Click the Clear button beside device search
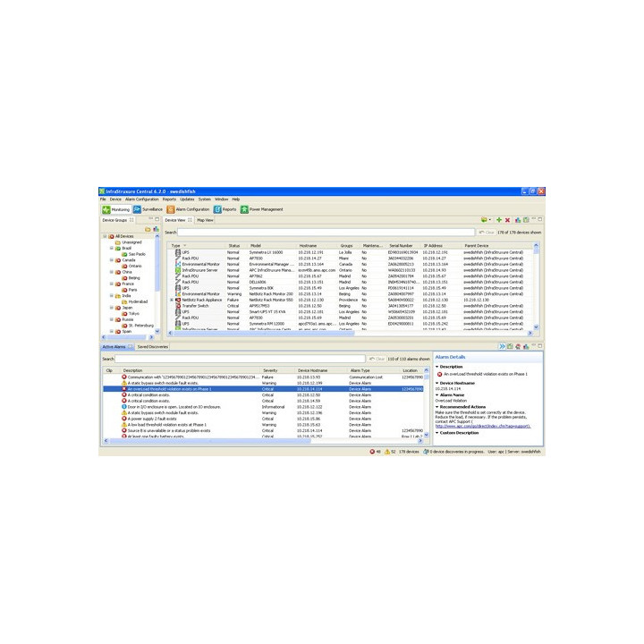Image resolution: width=644 pixels, height=644 pixels. (x=487, y=233)
